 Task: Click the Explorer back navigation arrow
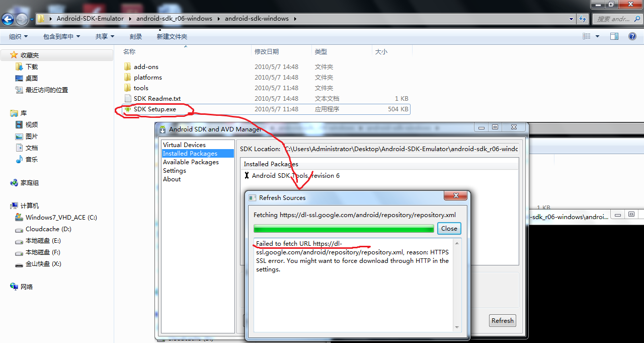click(8, 19)
